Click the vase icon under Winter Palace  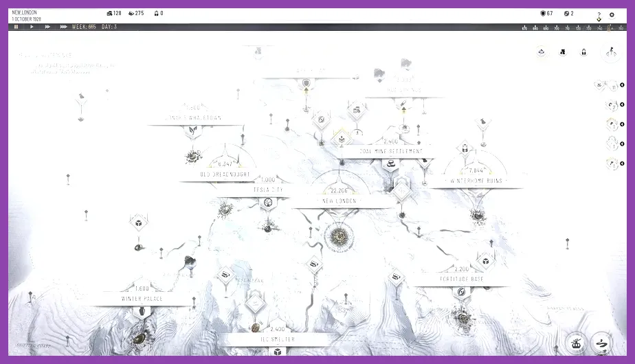(x=142, y=311)
